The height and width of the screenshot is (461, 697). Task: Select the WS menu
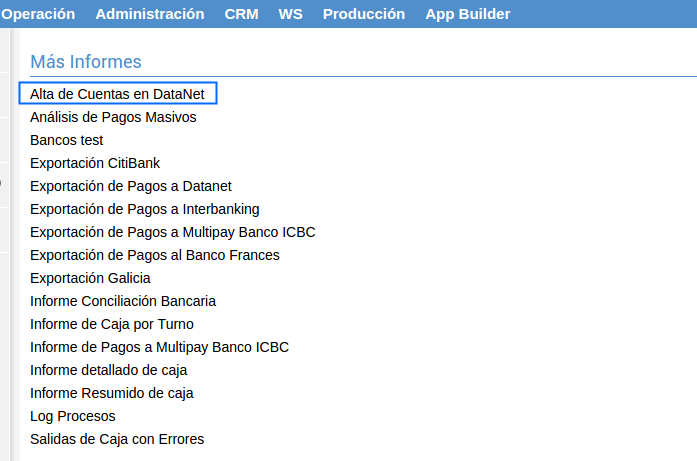coord(290,14)
